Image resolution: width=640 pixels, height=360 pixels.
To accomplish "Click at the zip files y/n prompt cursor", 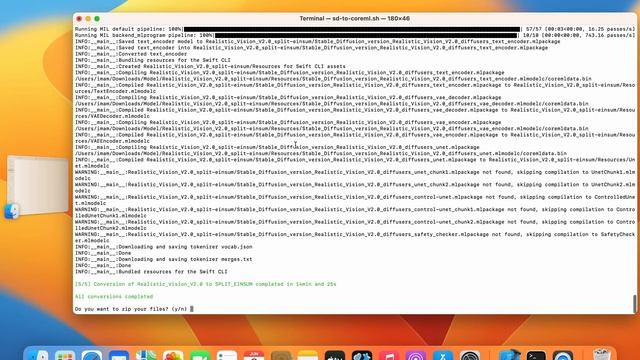I will click(x=192, y=309).
